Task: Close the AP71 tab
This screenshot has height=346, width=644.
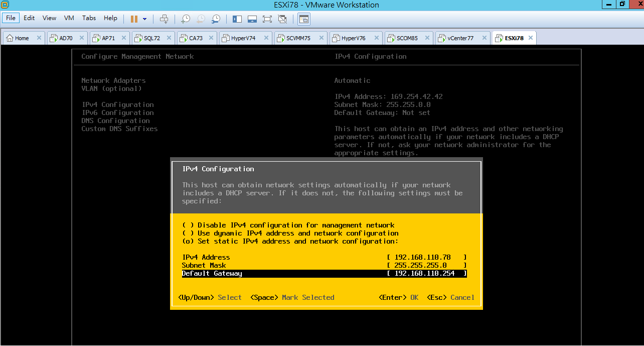Action: (x=125, y=38)
